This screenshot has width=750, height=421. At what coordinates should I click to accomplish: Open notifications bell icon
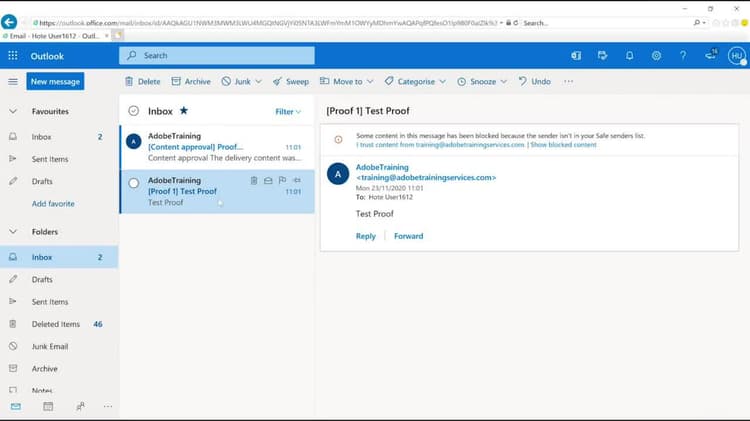629,56
